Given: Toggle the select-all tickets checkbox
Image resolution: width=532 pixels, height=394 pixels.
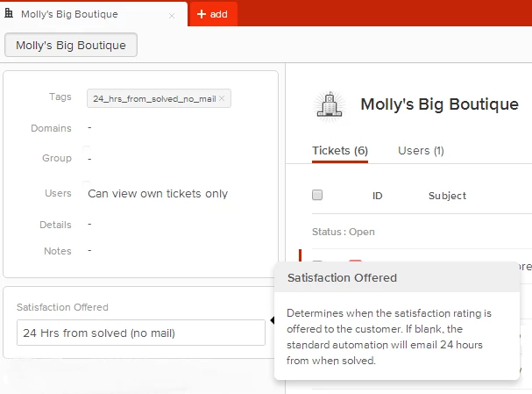Looking at the screenshot, I should pyautogui.click(x=317, y=195).
